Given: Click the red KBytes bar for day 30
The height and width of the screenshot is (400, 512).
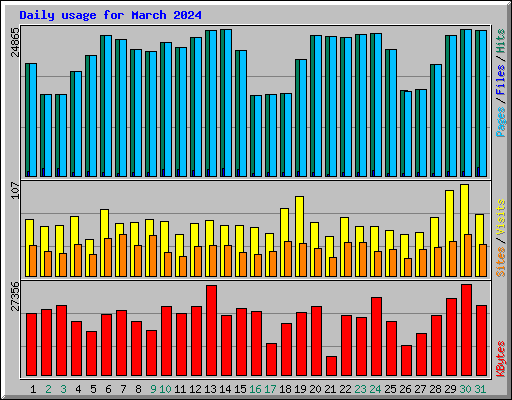Looking at the screenshot, I should tap(466, 330).
